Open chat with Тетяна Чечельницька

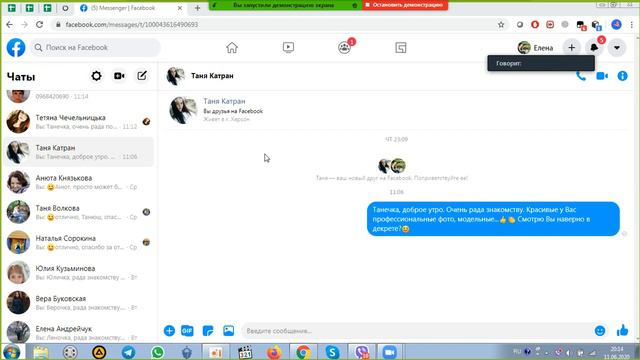(x=78, y=122)
